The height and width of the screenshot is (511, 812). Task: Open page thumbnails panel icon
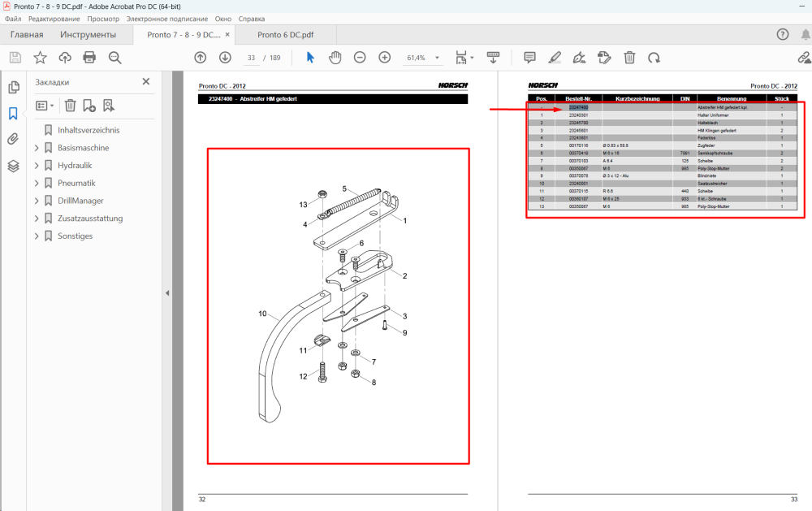click(x=14, y=87)
